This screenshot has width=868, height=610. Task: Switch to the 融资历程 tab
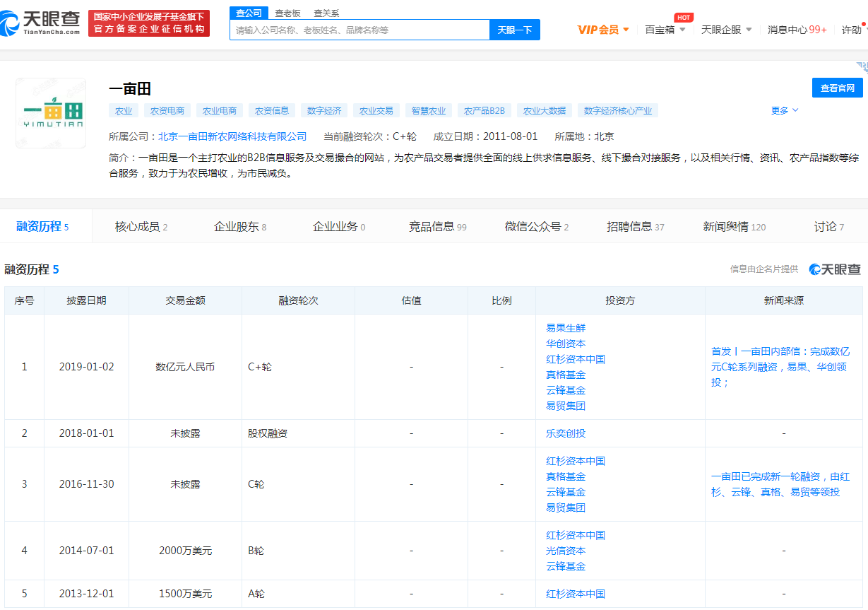pyautogui.click(x=42, y=226)
